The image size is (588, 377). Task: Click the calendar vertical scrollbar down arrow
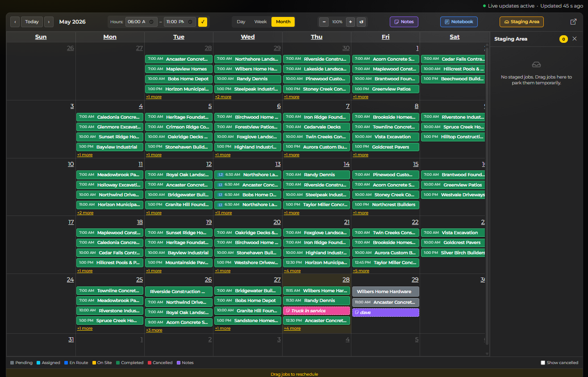pyautogui.click(x=487, y=353)
